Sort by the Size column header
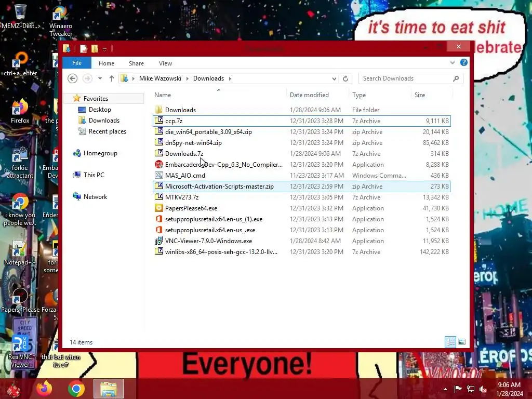Image resolution: width=532 pixels, height=399 pixels. (x=420, y=95)
